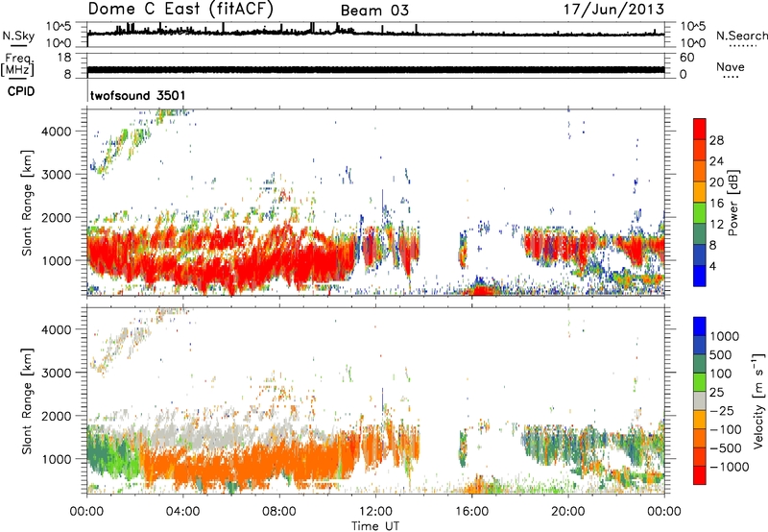
Task: Click the '04:00' time axis label
Action: [x=183, y=512]
